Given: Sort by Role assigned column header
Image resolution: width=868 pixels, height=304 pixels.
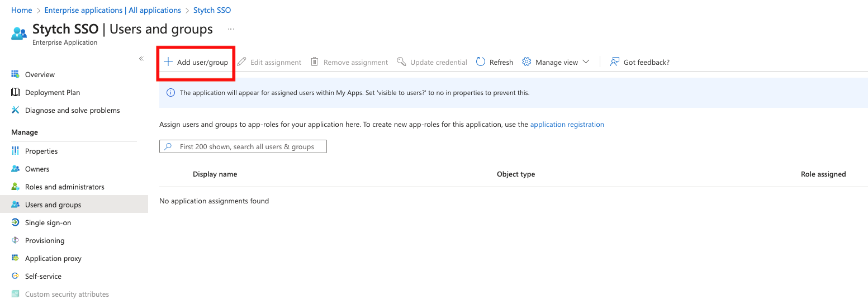Looking at the screenshot, I should coord(823,174).
